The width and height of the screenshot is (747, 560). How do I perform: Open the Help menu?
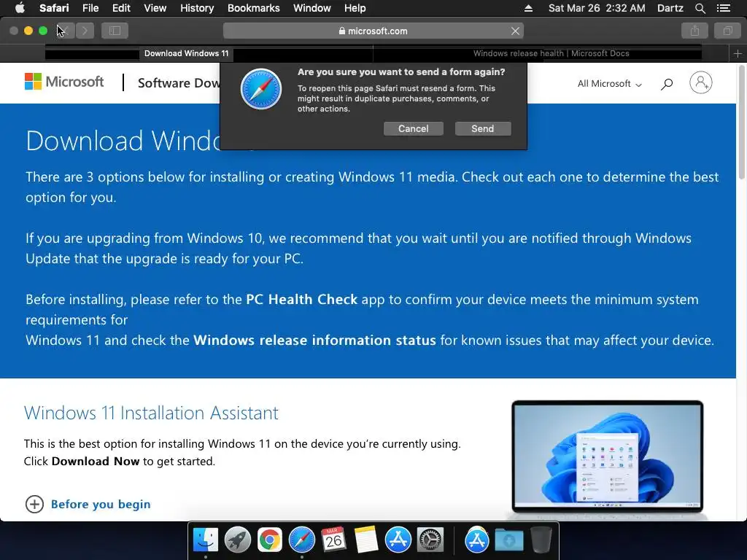tap(355, 8)
